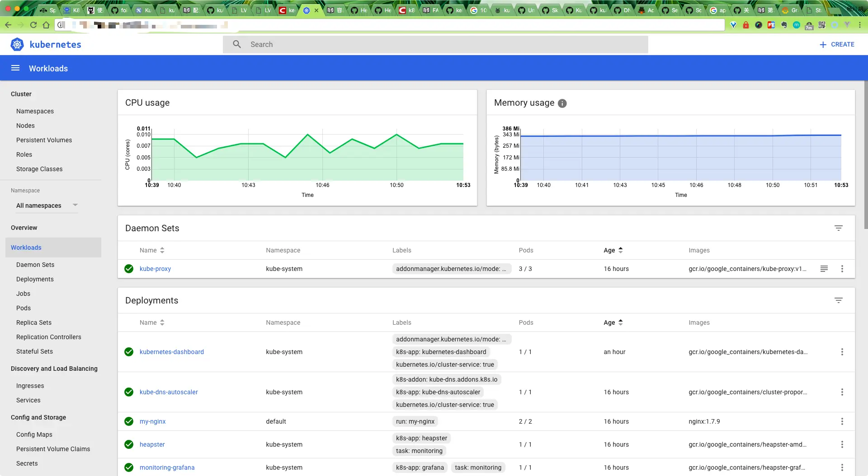Open kebab menu on monitoring-grafana row
Screen dimensions: 868x476
click(x=842, y=467)
